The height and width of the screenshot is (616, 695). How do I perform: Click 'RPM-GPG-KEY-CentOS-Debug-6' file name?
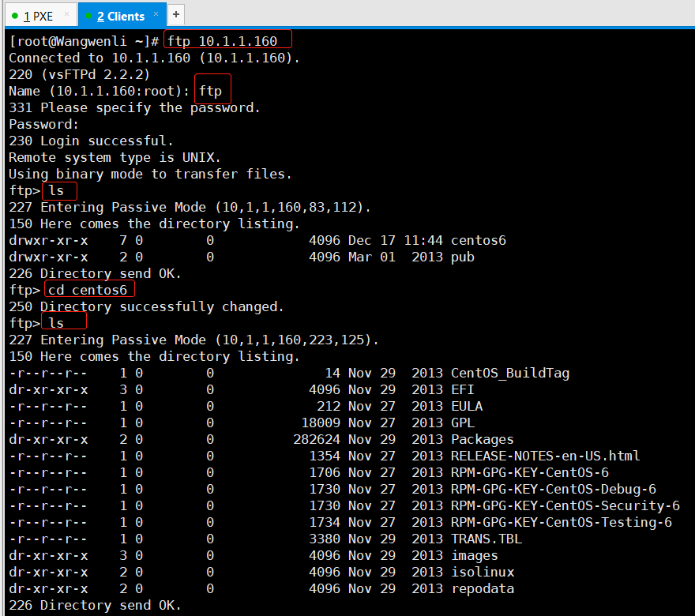(553, 490)
